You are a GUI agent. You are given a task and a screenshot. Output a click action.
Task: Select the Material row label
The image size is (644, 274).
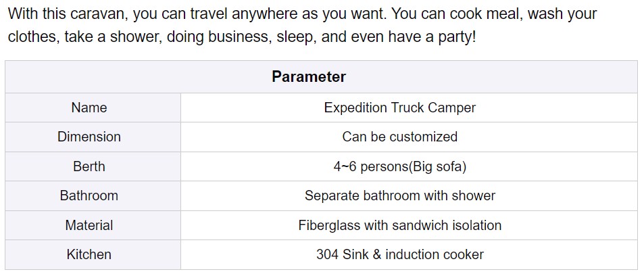pos(89,225)
